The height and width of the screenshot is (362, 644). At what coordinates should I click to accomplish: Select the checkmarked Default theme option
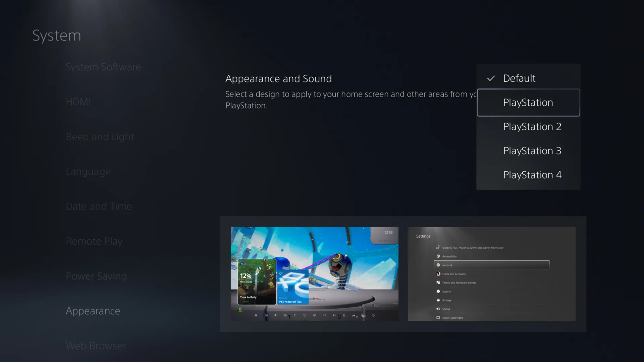coord(519,78)
